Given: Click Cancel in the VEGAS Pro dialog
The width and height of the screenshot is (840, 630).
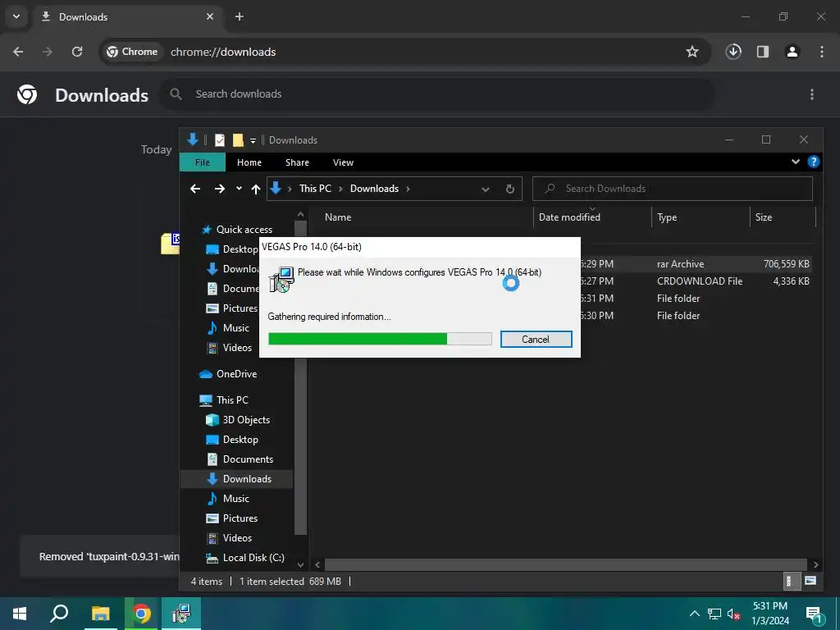Looking at the screenshot, I should coord(536,339).
